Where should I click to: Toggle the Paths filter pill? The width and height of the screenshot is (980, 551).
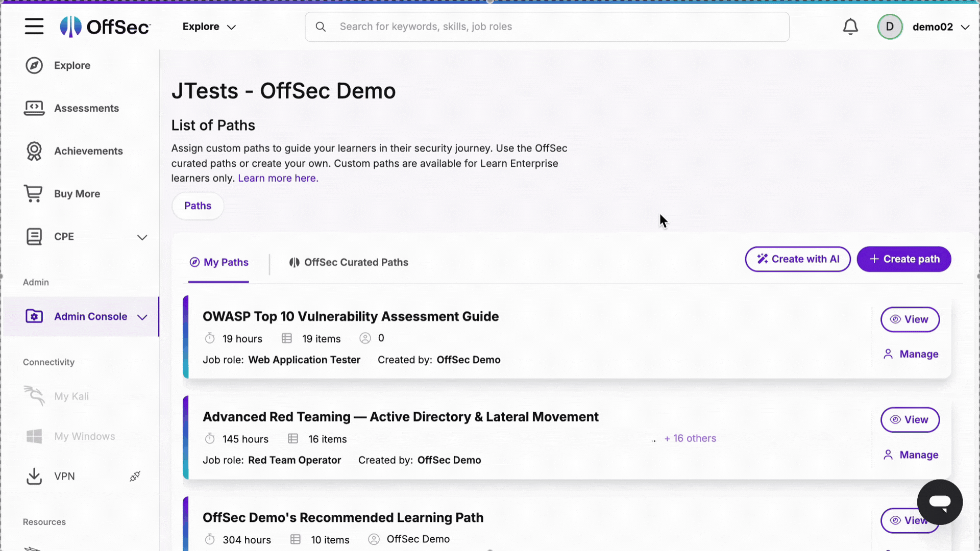coord(197,206)
